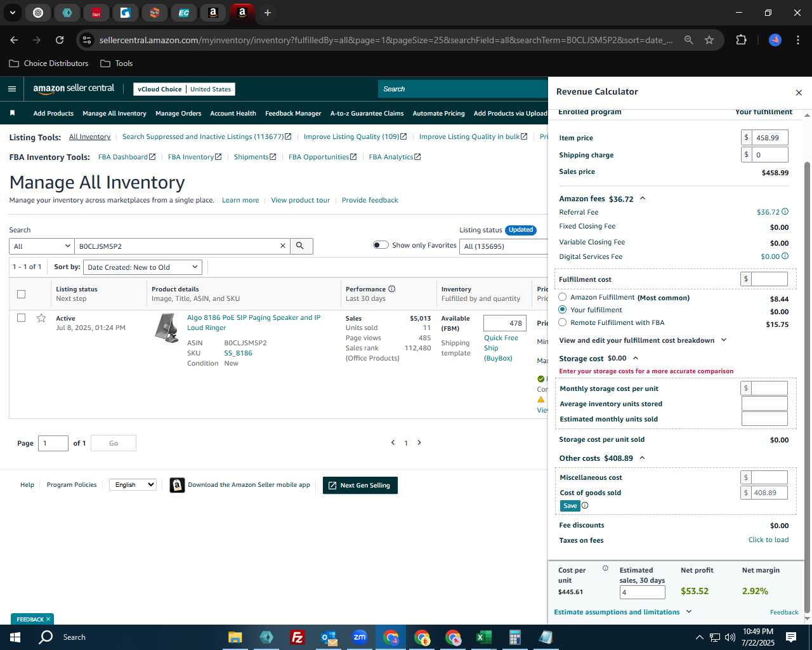Open FBA Dashboard link
Screen dimensions: 812x650
tap(126, 157)
